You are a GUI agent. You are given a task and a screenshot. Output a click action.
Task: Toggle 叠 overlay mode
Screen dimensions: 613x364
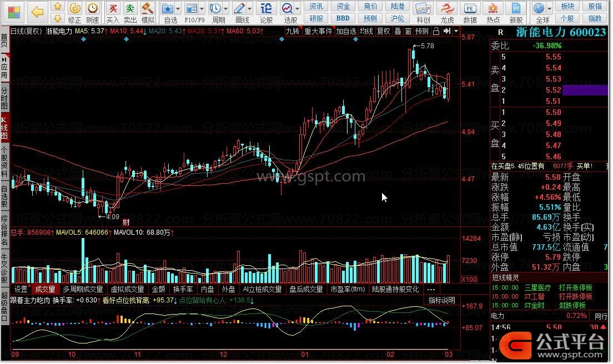click(x=398, y=31)
